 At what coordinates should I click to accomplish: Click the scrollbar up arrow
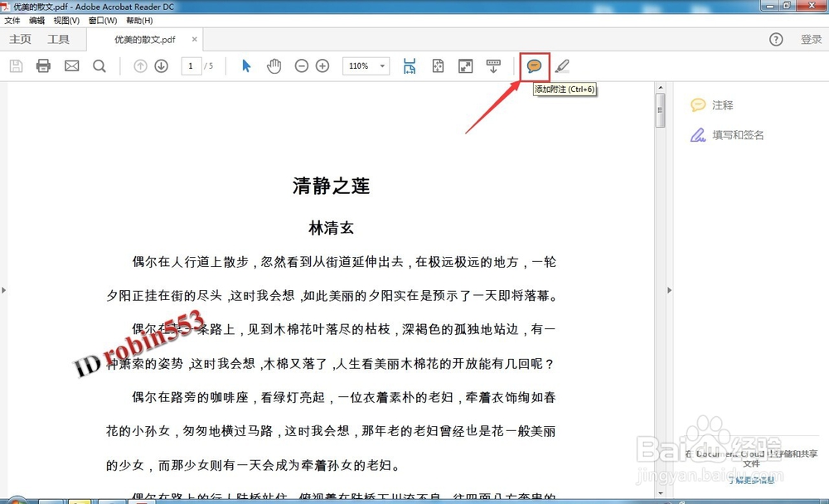pyautogui.click(x=660, y=87)
